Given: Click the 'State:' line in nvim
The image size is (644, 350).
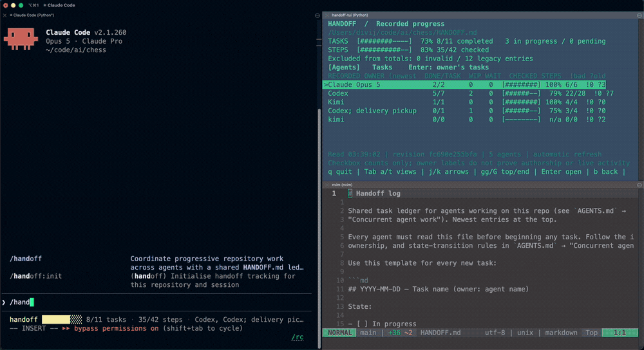Looking at the screenshot, I should coord(360,306).
